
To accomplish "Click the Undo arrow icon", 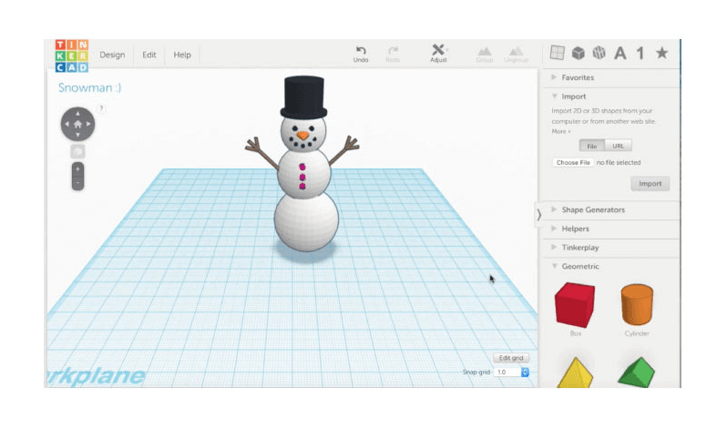I will (361, 51).
